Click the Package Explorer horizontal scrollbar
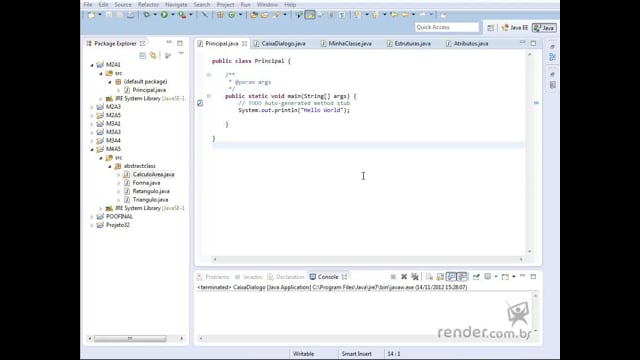The height and width of the screenshot is (360, 640). click(x=130, y=338)
